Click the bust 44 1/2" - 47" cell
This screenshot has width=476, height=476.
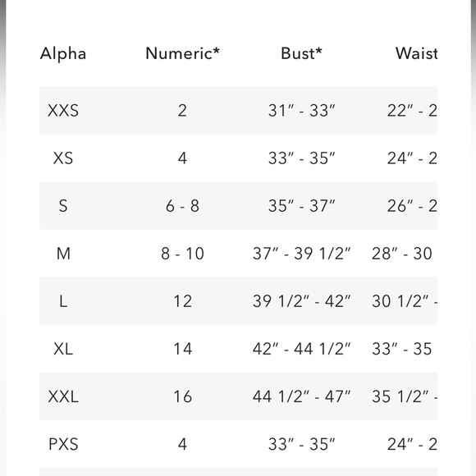(x=301, y=396)
